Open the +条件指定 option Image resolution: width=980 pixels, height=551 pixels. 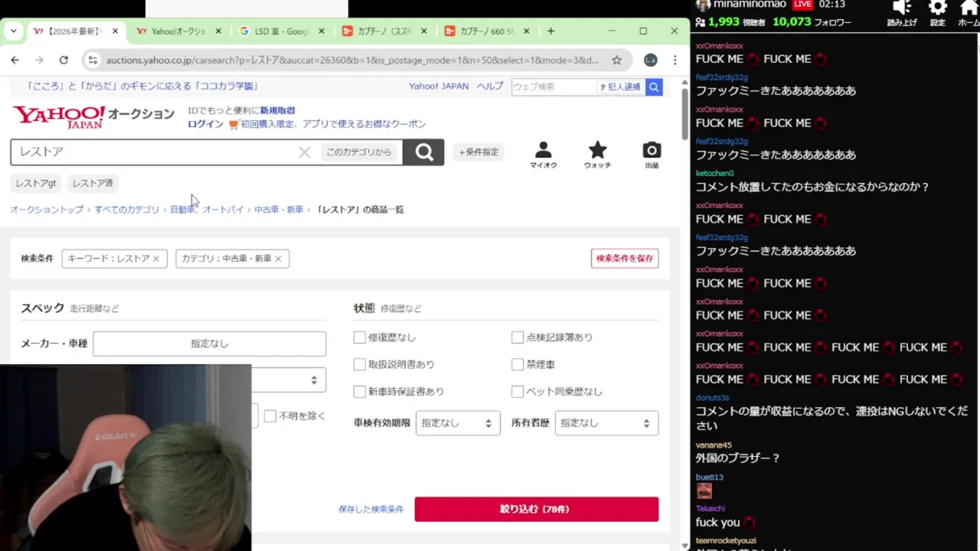[x=479, y=152]
